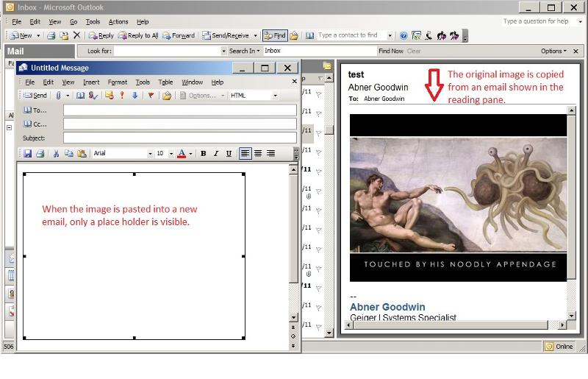Viewport: 588px width, 379px height.
Task: Click Reply to All
Action: (138, 35)
